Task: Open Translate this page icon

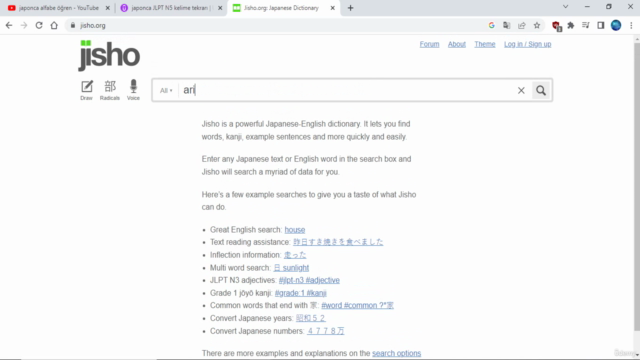Action: click(507, 25)
